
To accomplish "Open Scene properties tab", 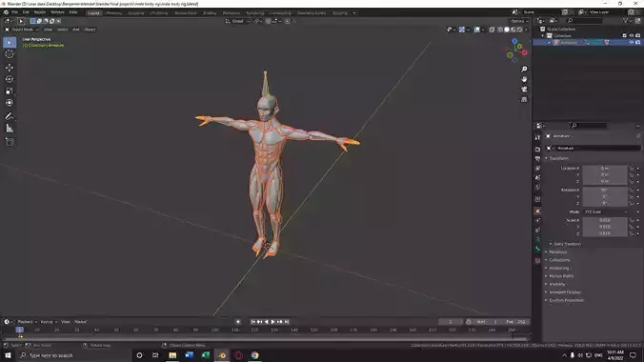I will point(537,177).
